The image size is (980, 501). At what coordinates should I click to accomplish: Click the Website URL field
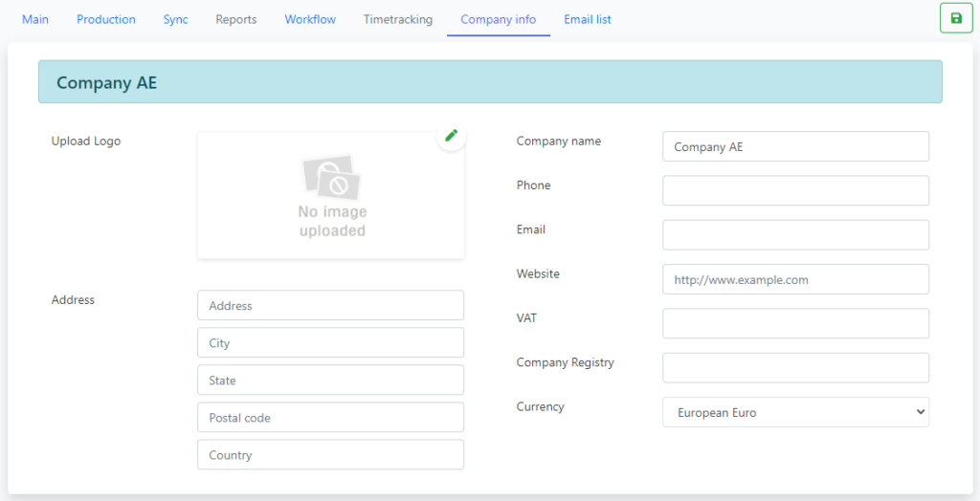(795, 279)
